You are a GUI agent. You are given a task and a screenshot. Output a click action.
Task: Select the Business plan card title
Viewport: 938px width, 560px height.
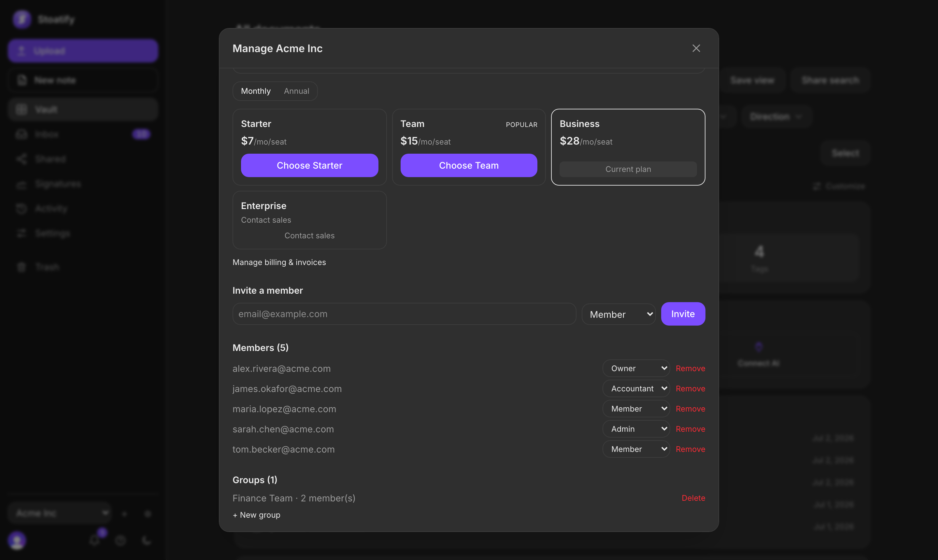579,124
